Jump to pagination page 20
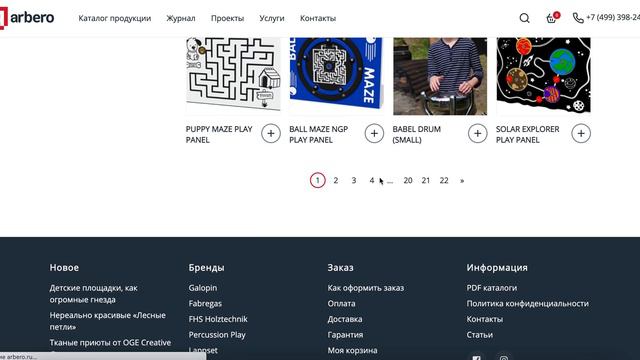This screenshot has height=360, width=640. 408,180
